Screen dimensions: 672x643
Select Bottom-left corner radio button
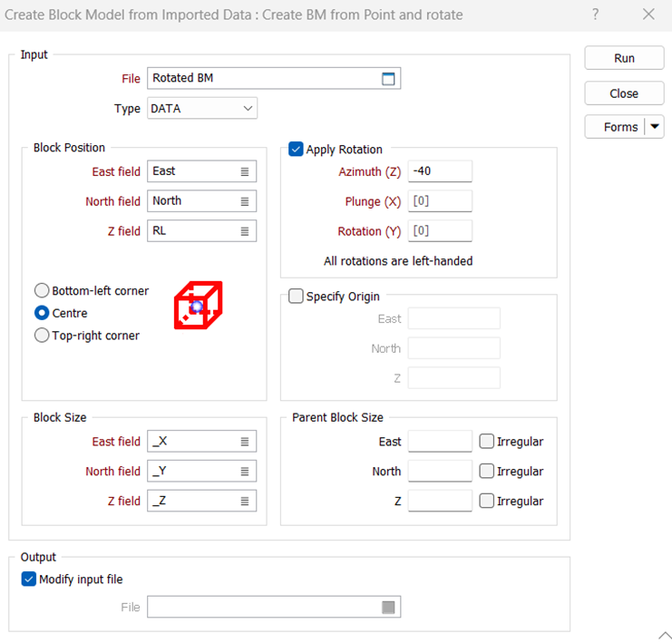click(x=42, y=291)
